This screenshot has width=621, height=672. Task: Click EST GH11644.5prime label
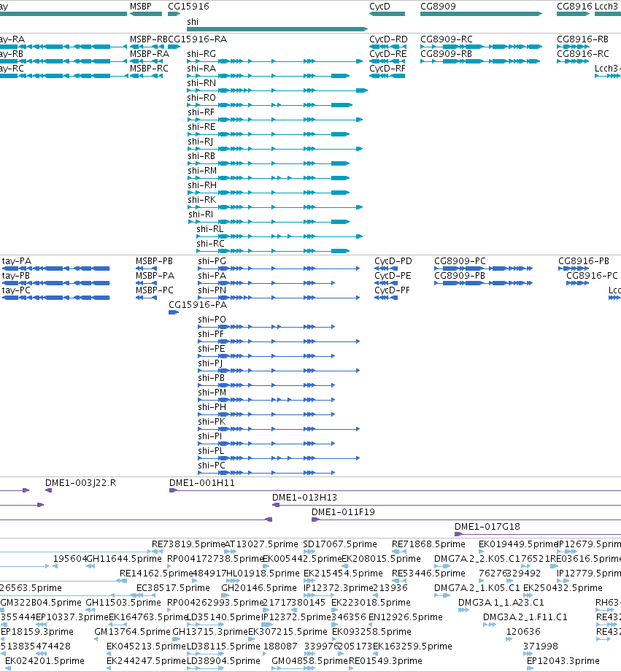[124, 559]
